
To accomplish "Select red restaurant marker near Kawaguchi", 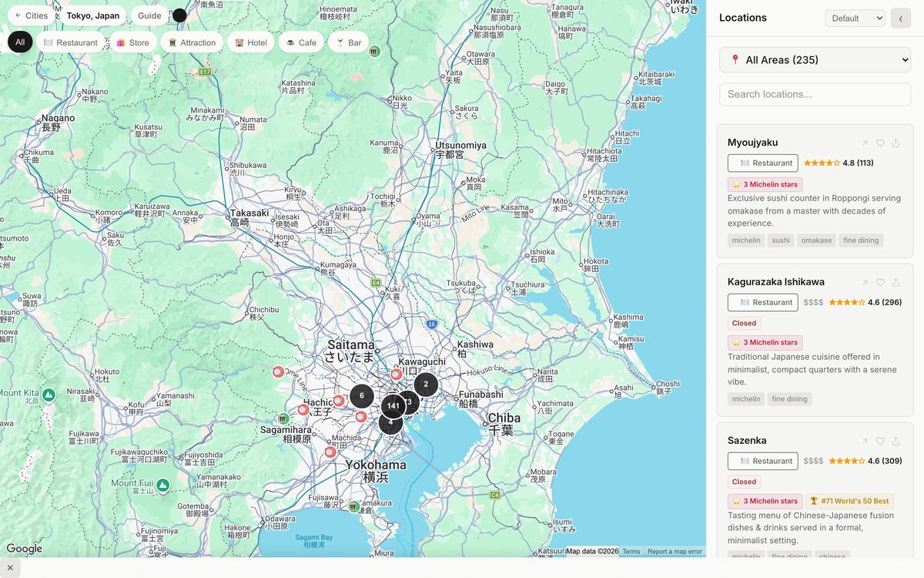I will (x=396, y=375).
